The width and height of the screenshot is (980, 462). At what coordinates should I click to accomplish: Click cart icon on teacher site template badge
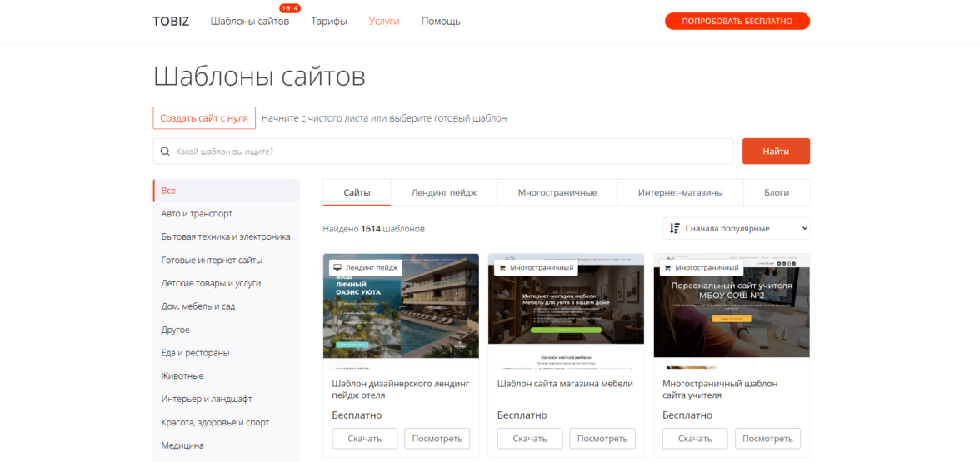(667, 268)
